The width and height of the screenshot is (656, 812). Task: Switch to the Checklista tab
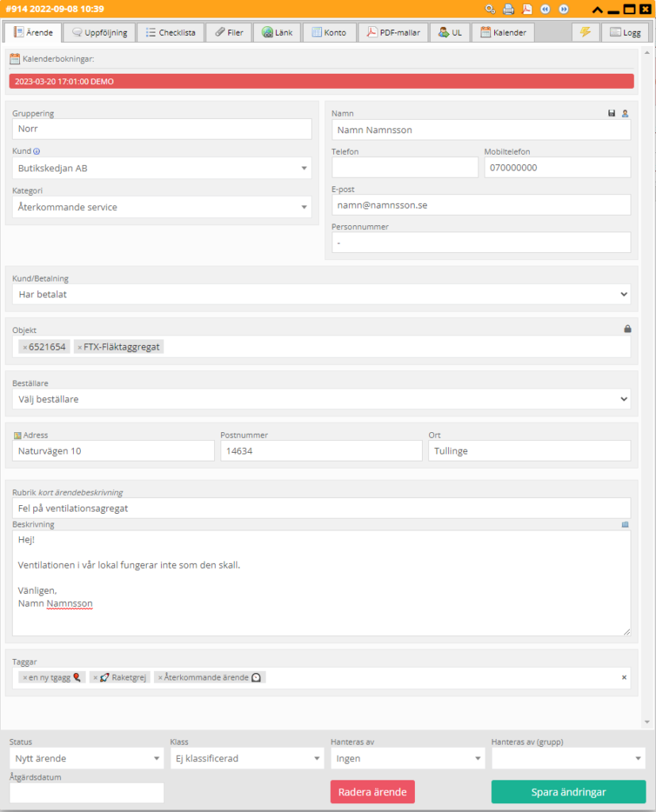pyautogui.click(x=171, y=32)
